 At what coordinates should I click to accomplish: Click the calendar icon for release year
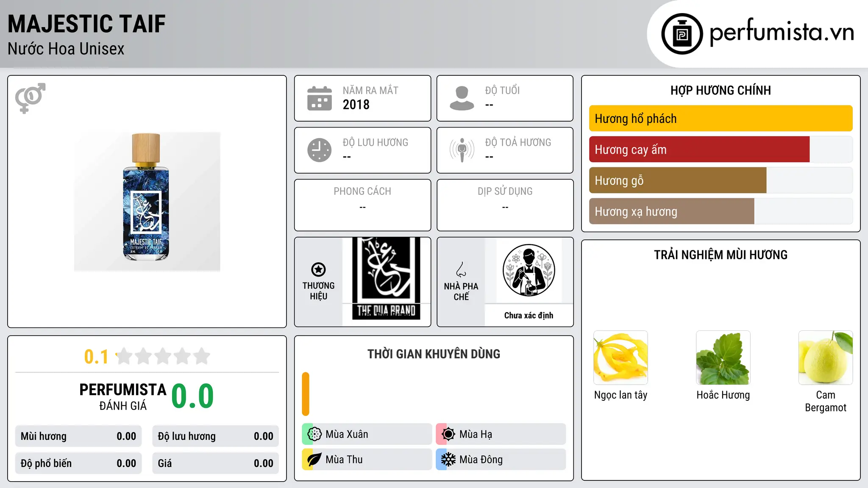click(x=320, y=98)
